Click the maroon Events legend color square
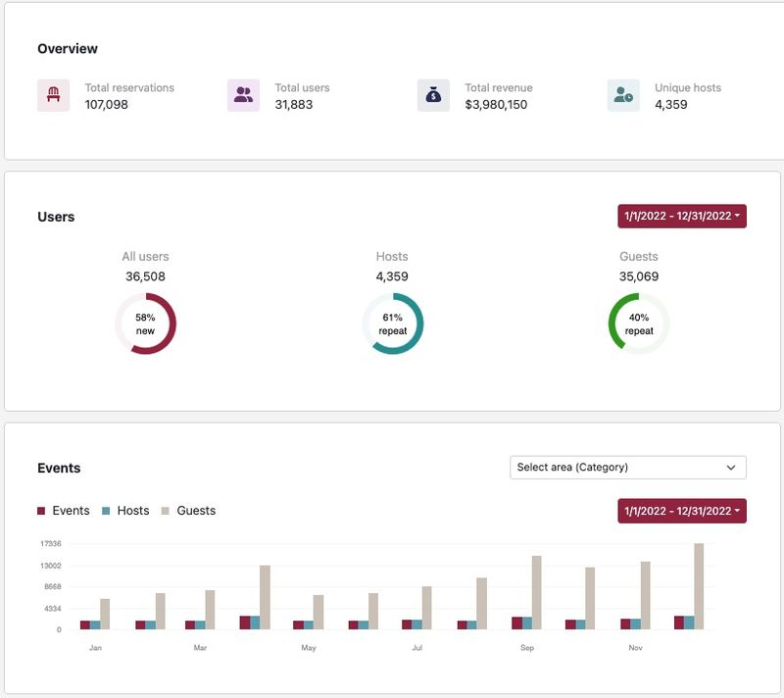 tap(41, 511)
